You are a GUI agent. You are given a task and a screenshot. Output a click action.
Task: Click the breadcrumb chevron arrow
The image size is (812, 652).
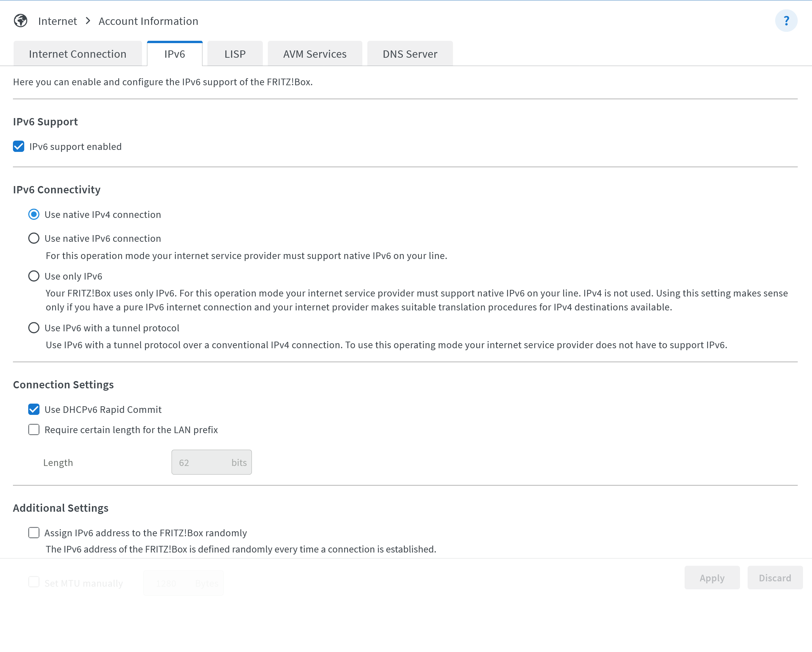pos(88,21)
